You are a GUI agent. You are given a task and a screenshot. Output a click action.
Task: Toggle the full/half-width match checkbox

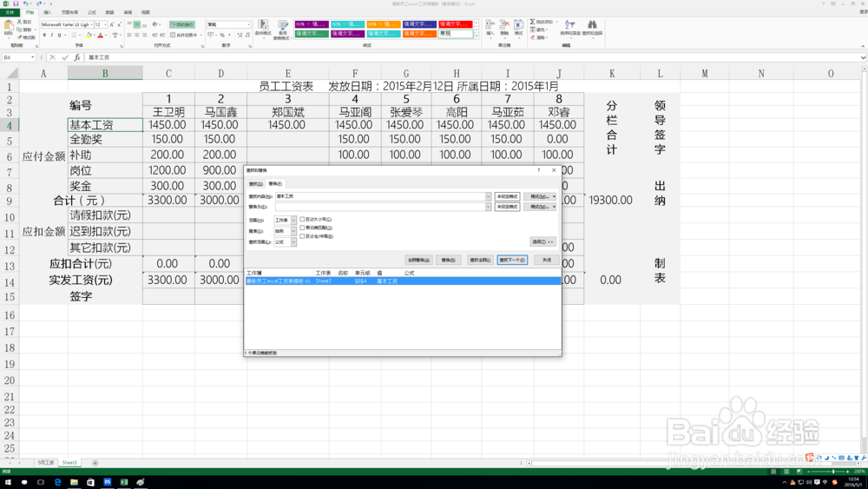(302, 236)
